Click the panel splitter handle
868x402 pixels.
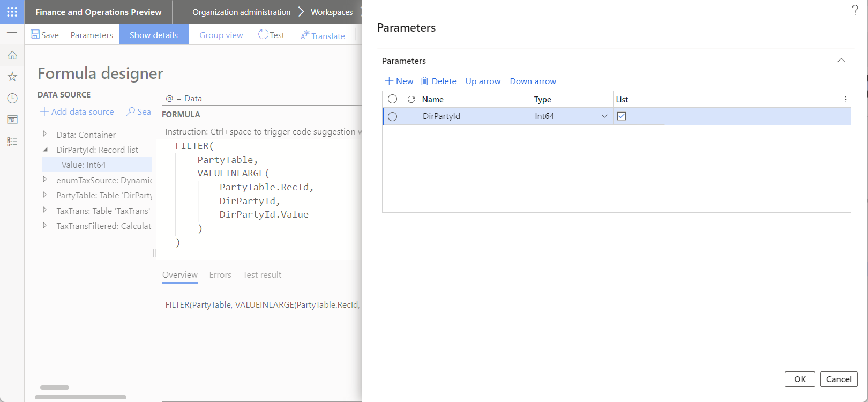tap(154, 252)
